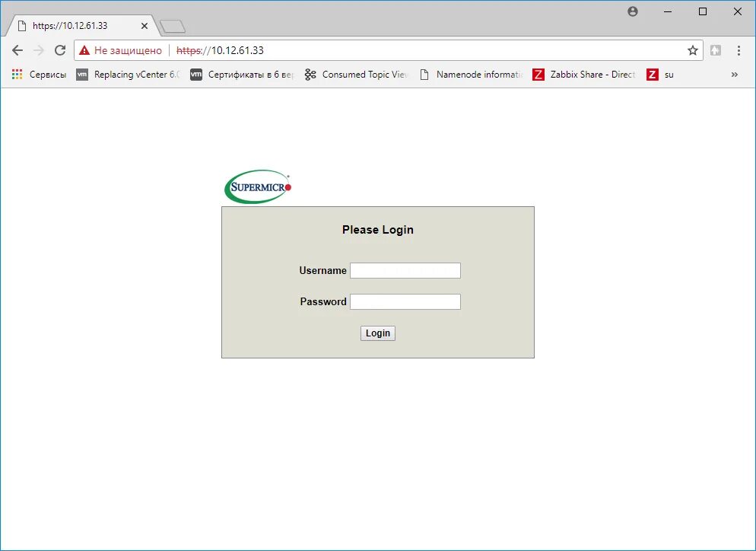Go back using the browser back arrow
The width and height of the screenshot is (756, 551).
17,50
